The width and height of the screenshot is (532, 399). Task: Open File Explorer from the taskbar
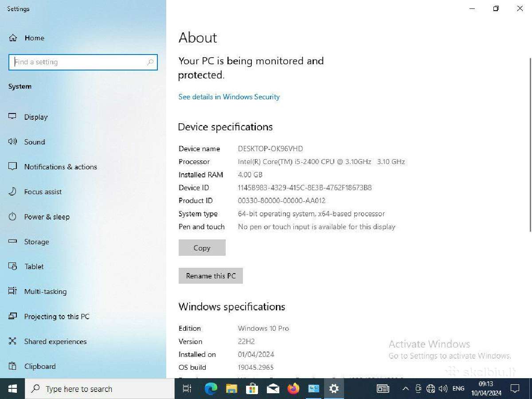[x=231, y=389]
